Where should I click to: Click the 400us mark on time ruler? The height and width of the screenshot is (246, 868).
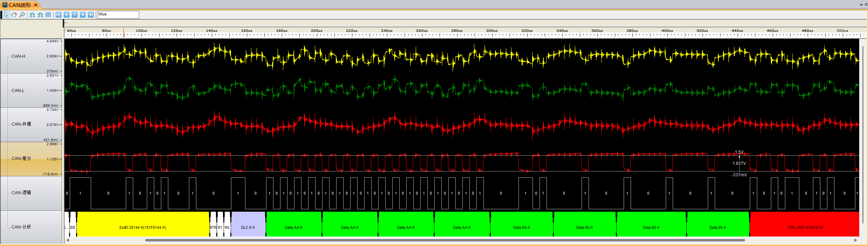point(667,31)
